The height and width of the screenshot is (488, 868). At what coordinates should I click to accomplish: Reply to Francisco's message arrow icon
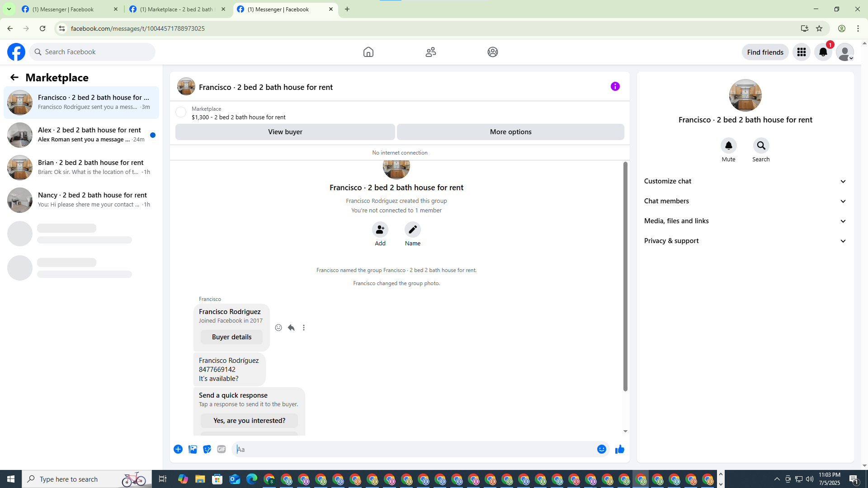[x=291, y=328]
